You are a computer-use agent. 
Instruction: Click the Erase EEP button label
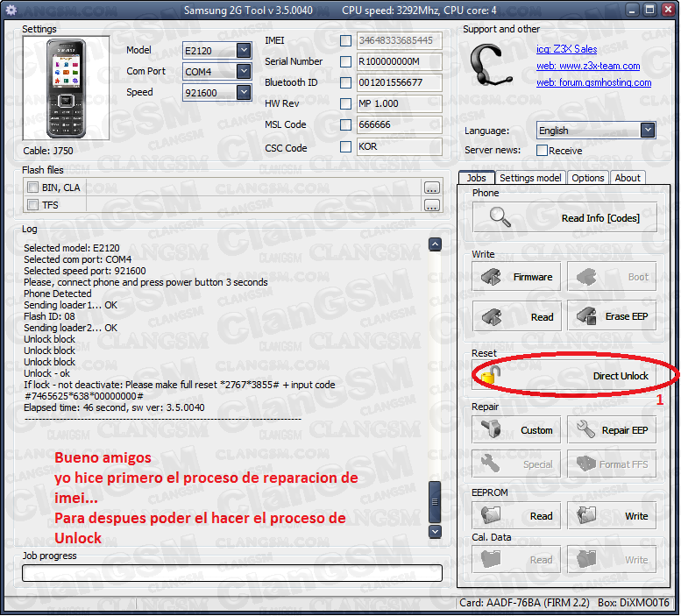(627, 316)
